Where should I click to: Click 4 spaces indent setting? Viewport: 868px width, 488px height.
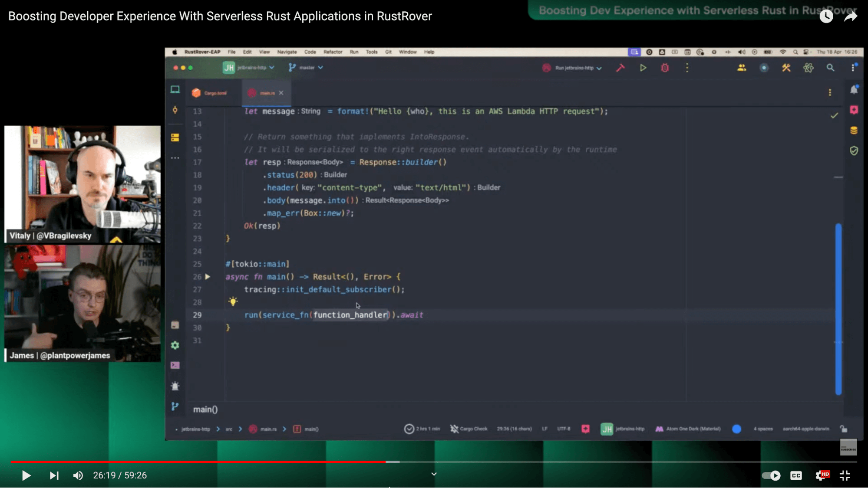tap(763, 429)
